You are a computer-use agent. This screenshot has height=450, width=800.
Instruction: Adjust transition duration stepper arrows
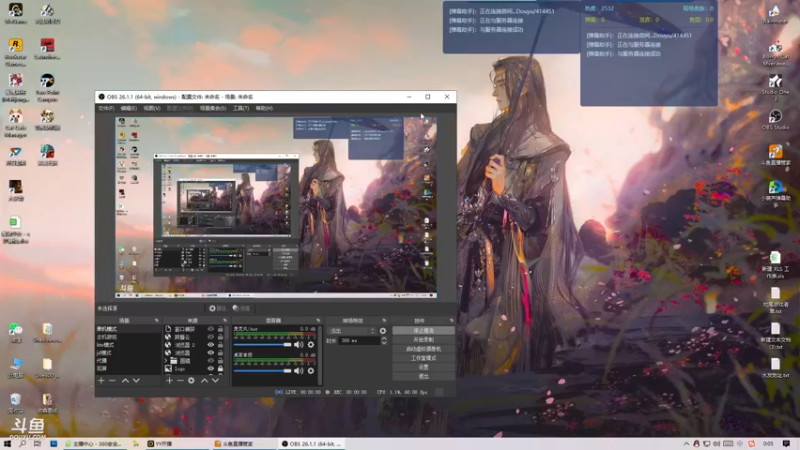[x=384, y=340]
